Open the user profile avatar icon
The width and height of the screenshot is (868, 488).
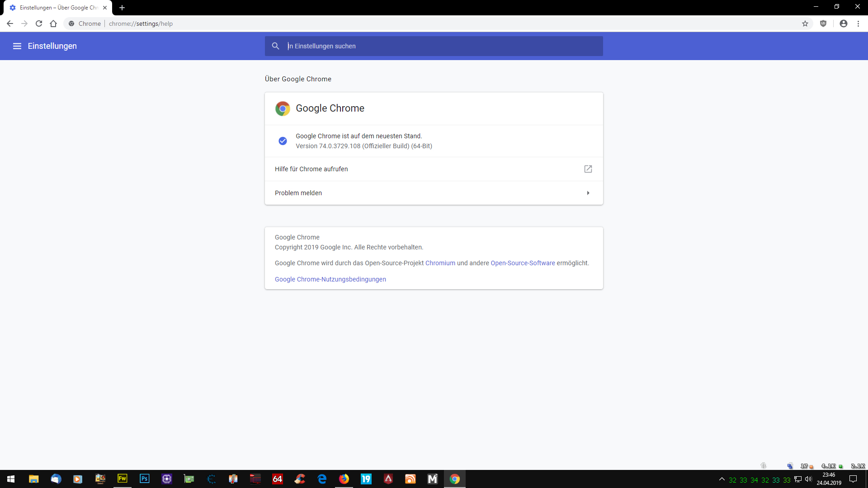(x=844, y=23)
